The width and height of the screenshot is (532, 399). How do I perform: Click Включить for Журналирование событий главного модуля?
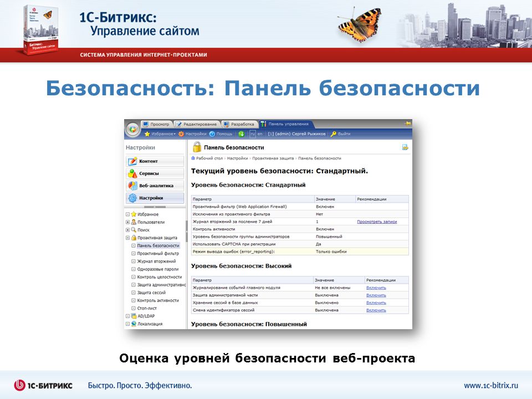tap(376, 288)
